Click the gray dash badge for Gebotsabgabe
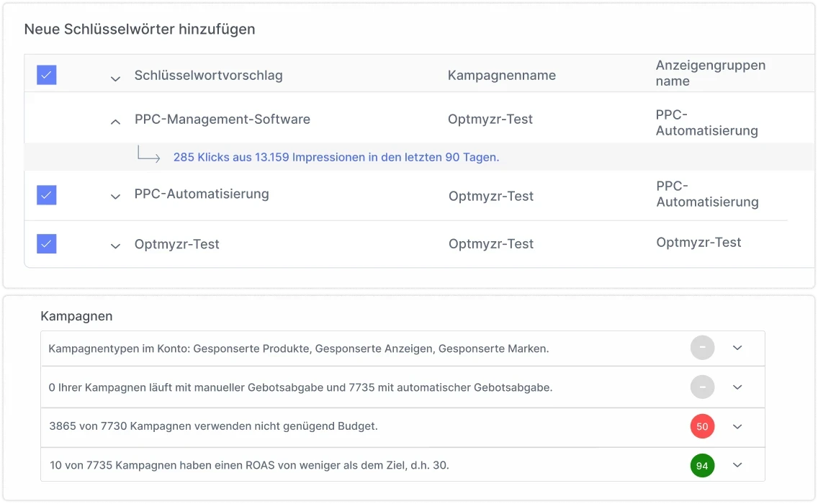Screen dimensions: 818x504 click(702, 387)
